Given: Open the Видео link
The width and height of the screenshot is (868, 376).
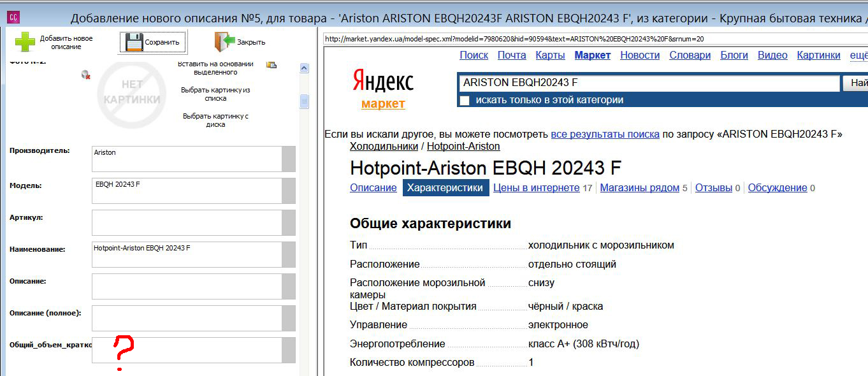Looking at the screenshot, I should coord(772,55).
